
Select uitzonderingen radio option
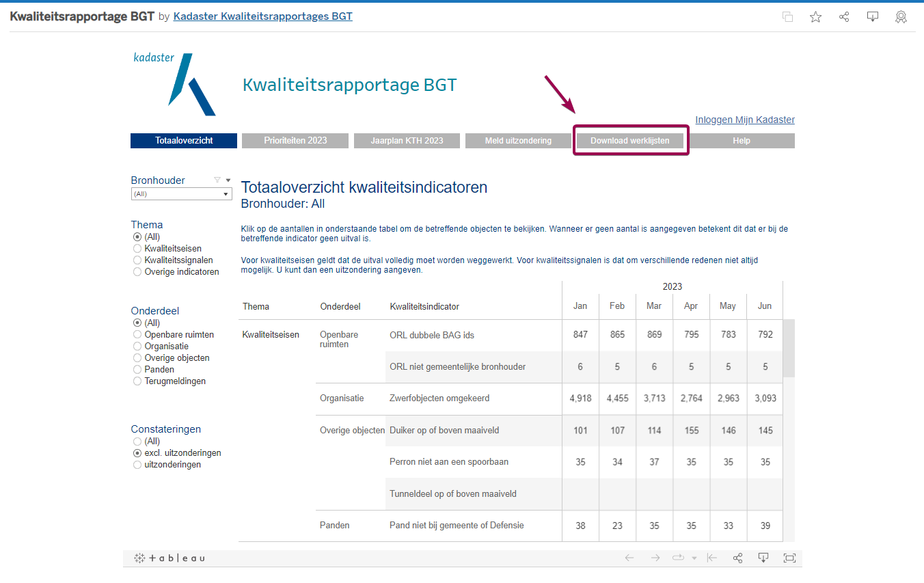pos(137,465)
